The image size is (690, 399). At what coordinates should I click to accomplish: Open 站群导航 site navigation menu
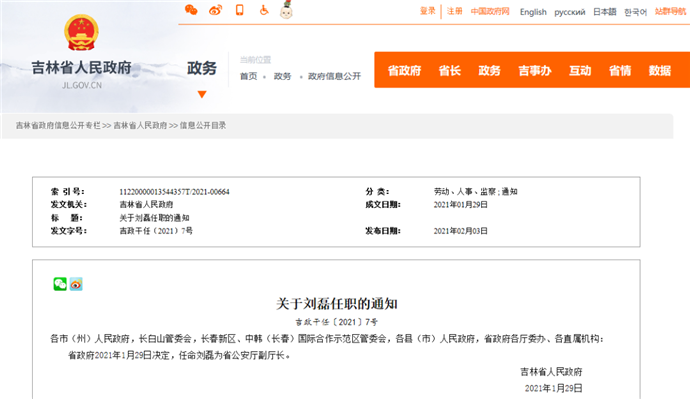coord(670,11)
